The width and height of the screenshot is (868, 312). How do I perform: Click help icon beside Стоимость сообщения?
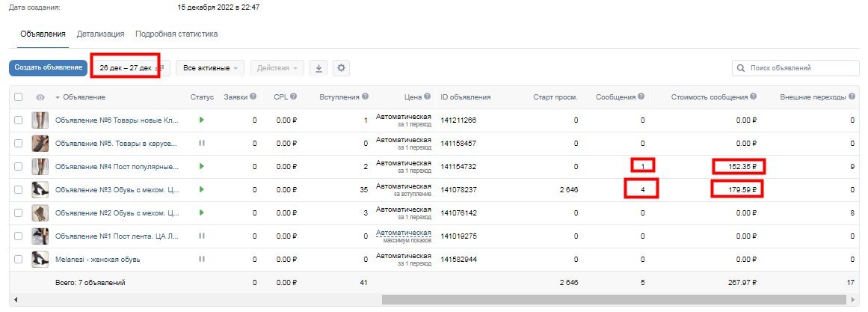pos(753,97)
